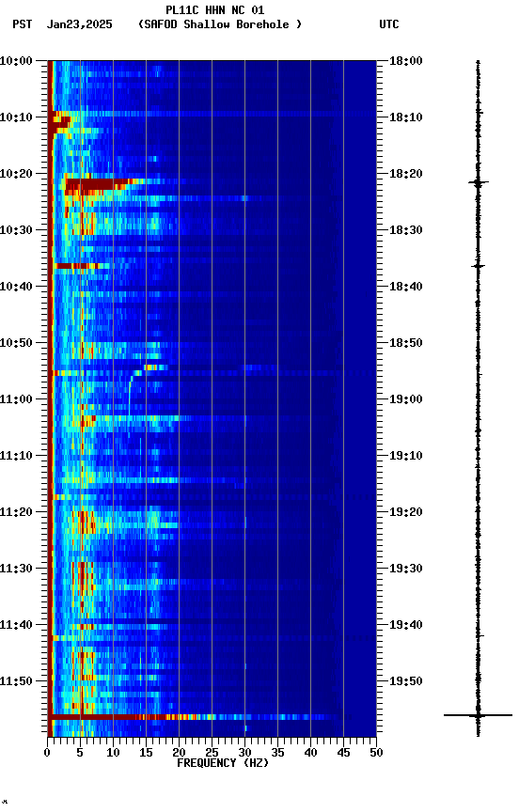The height and width of the screenshot is (812, 519).
Task: Click the 0 Hz frequency tick label
Action: coord(48,753)
